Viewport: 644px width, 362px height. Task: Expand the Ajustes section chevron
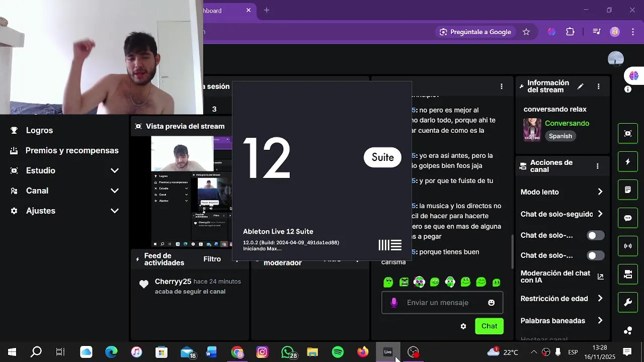point(115,211)
